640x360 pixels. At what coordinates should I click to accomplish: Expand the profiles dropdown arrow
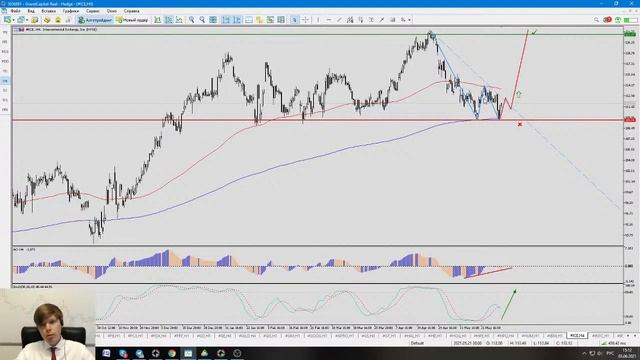(x=27, y=20)
